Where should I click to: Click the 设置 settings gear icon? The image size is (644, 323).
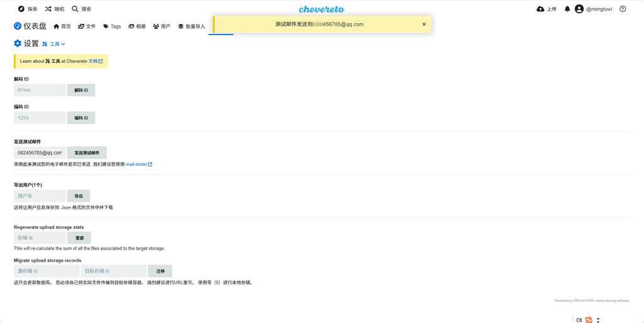(18, 43)
